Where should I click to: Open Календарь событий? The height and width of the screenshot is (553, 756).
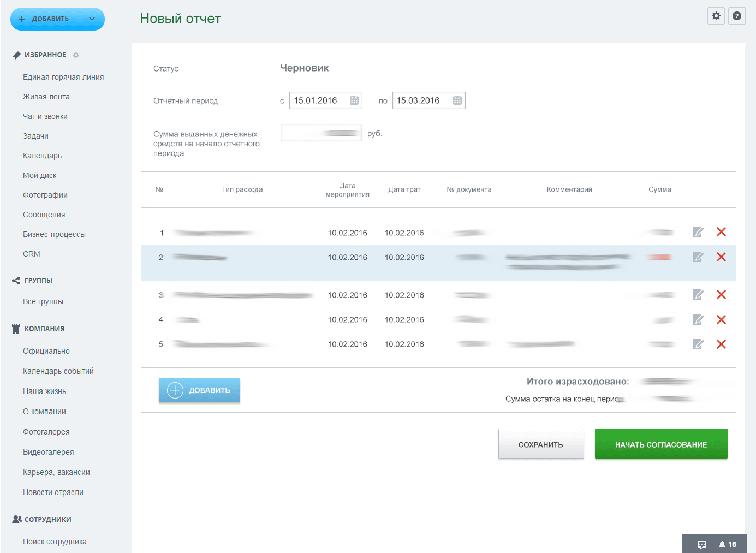(x=58, y=371)
